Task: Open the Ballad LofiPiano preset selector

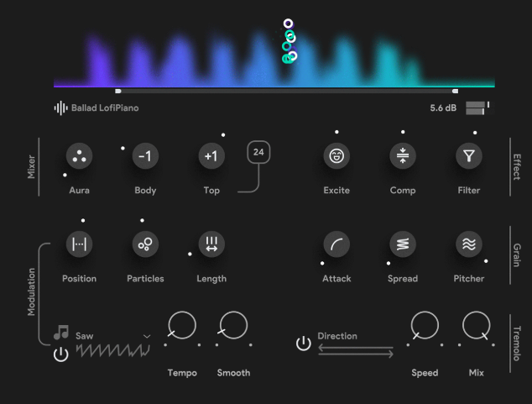Action: click(x=96, y=108)
